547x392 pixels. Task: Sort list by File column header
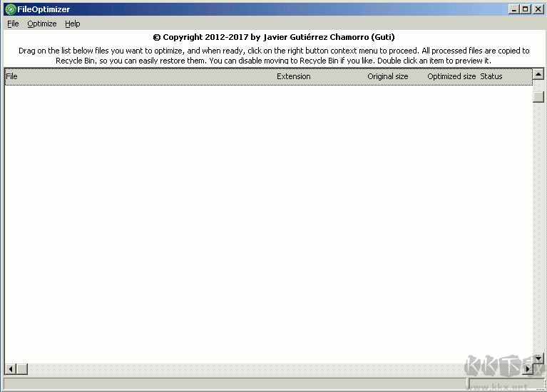tap(12, 76)
